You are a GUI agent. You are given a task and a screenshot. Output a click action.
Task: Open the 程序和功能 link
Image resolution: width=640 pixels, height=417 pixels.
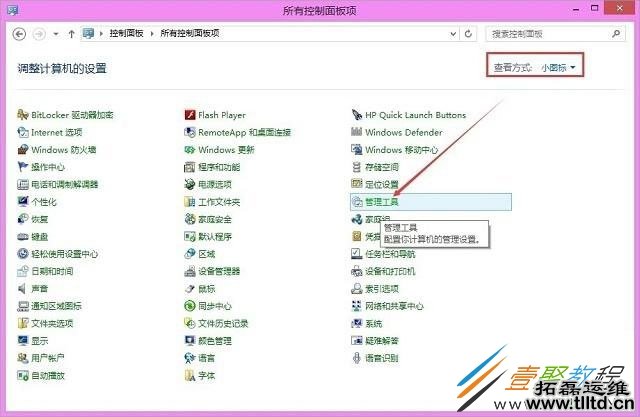219,167
